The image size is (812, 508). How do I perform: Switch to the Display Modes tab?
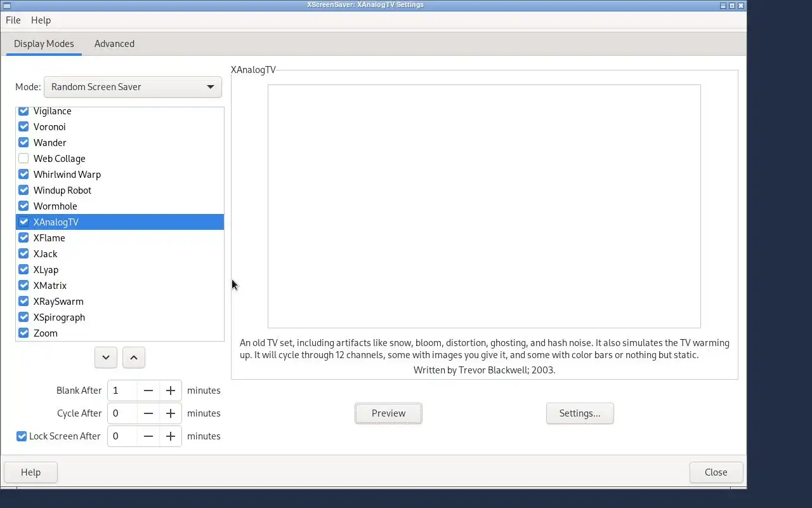point(44,44)
